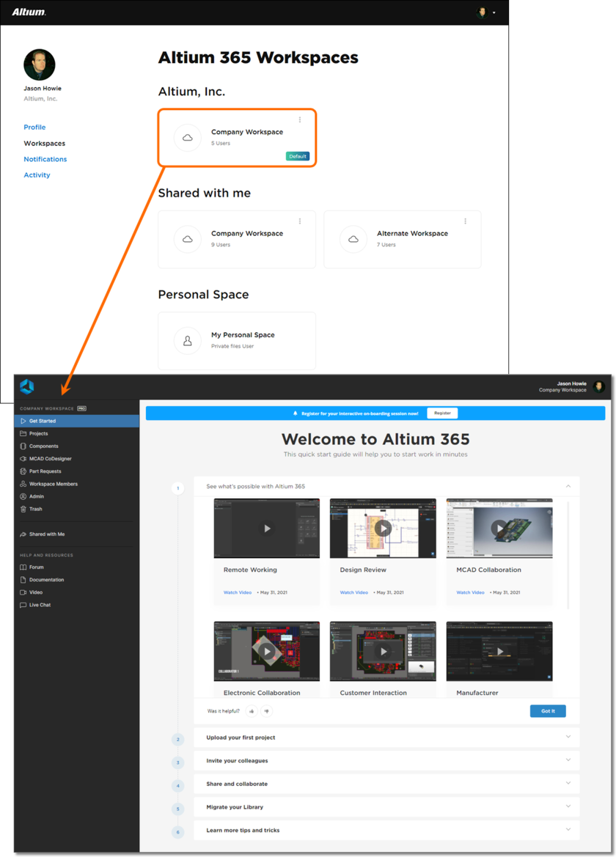Play the MCAD Collaboration video thumbnail
616x857 pixels.
(499, 528)
